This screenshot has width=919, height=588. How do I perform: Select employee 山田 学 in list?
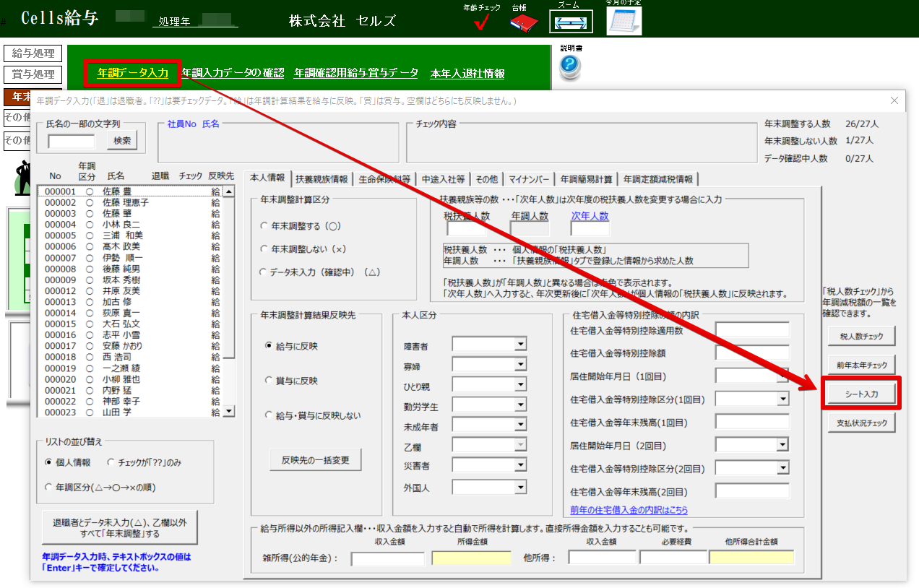point(130,412)
